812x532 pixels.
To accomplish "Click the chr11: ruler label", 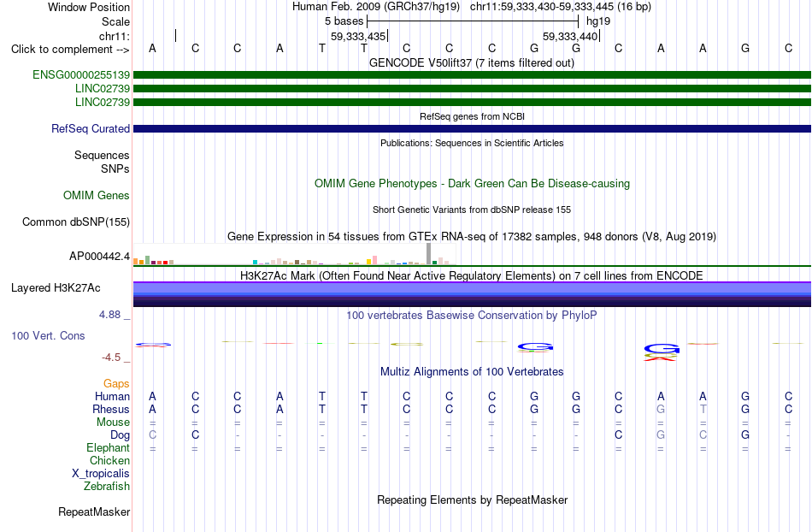I will coord(115,36).
